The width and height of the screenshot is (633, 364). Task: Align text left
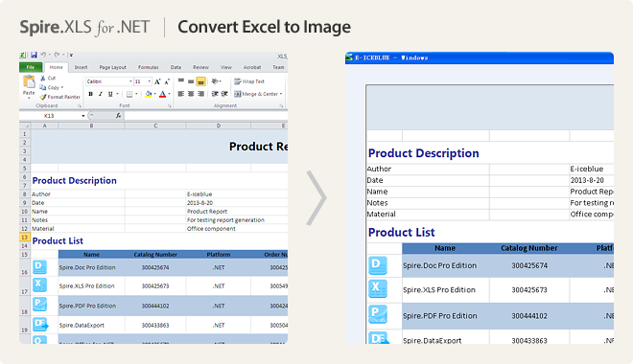[181, 94]
